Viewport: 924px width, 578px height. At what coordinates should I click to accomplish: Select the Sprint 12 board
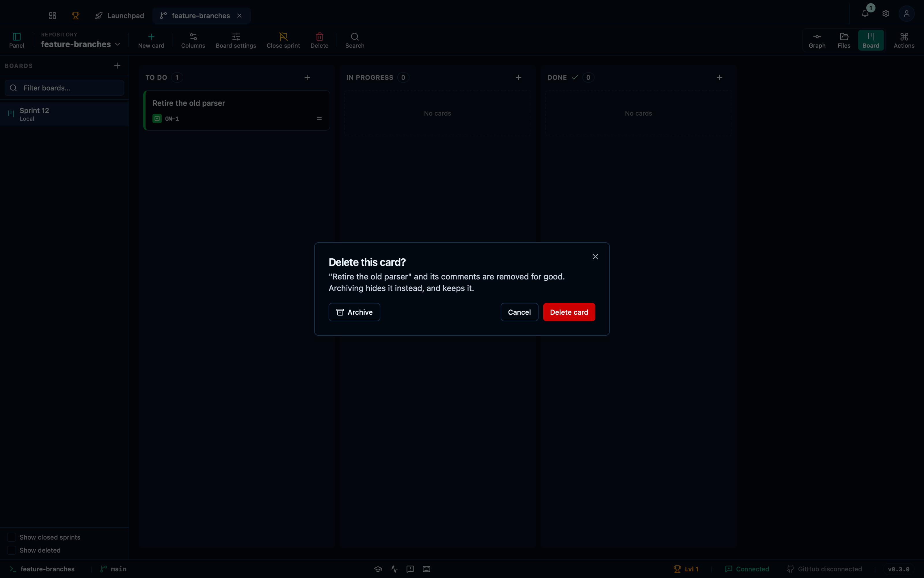[x=64, y=114]
